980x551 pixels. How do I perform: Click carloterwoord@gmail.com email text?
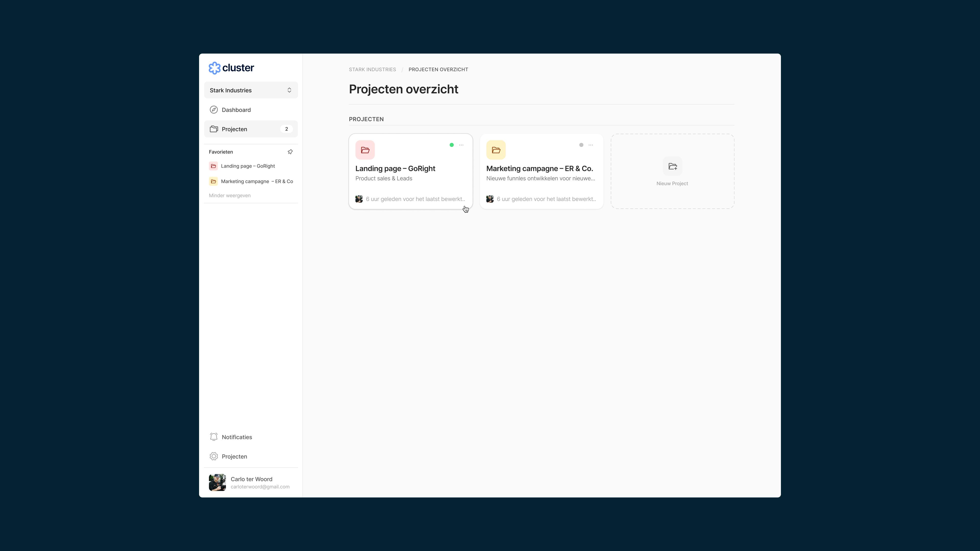click(260, 487)
